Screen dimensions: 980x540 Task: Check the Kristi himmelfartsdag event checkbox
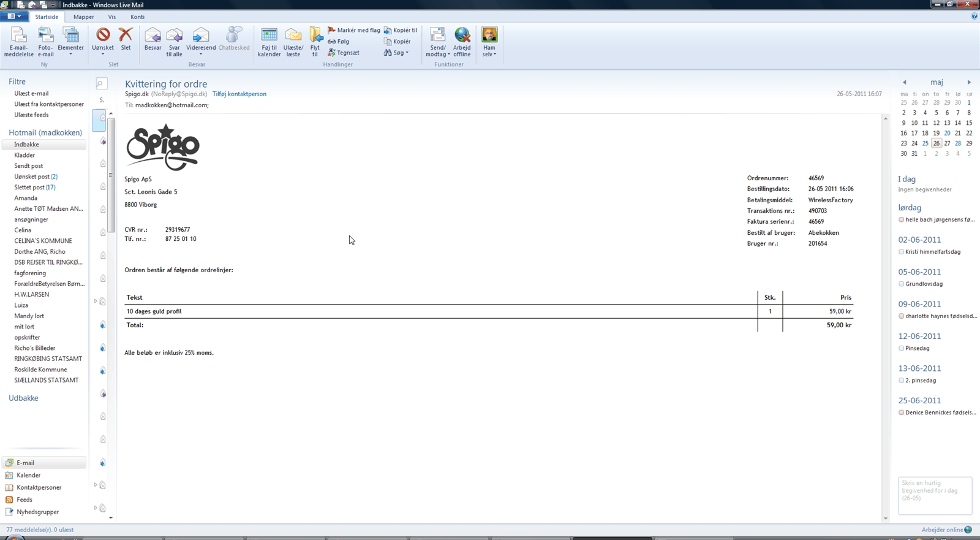point(901,252)
